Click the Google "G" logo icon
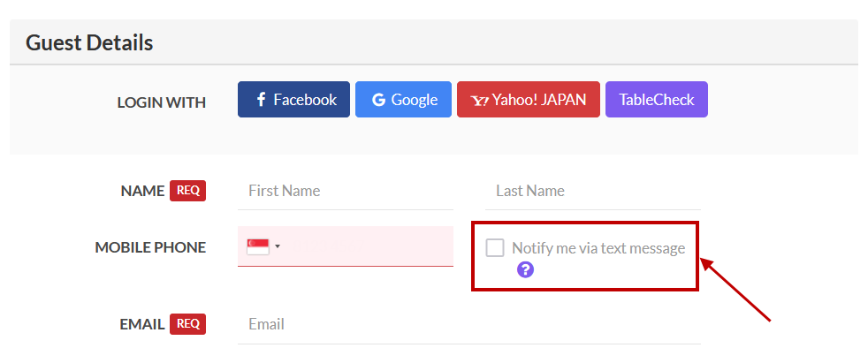This screenshot has height=363, width=868. click(x=378, y=100)
